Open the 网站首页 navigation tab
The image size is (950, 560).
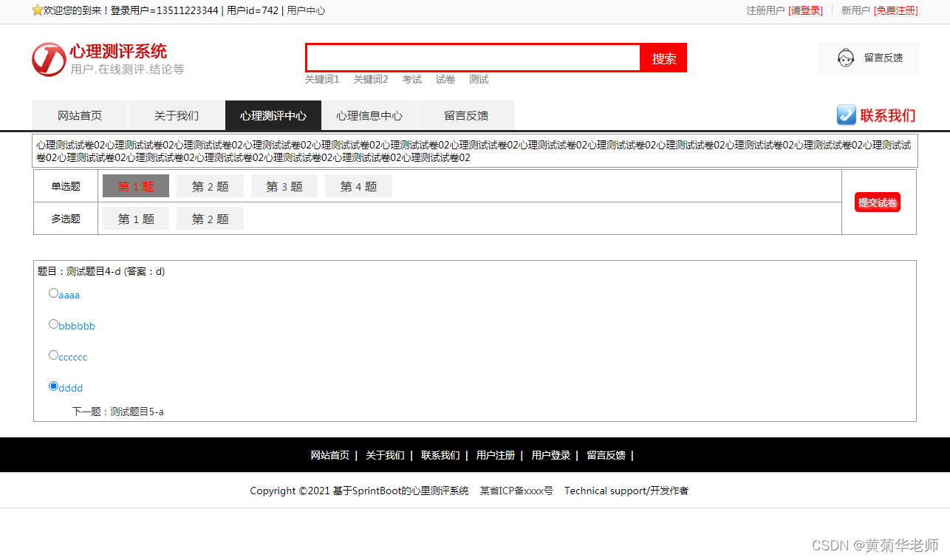pos(79,115)
